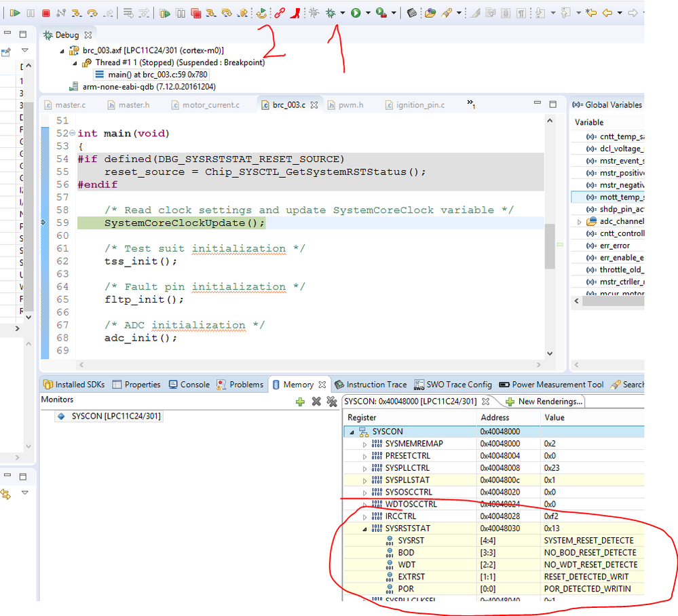Click the flashlight Search icon
Image resolution: width=678 pixels, height=616 pixels.
[447, 13]
